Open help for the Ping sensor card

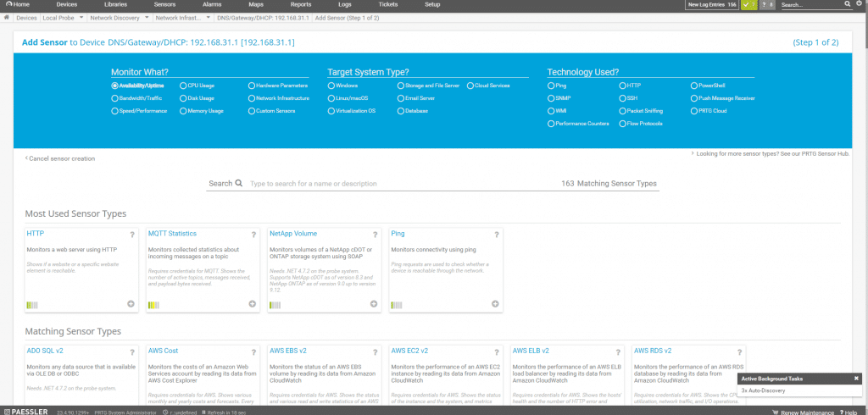pos(497,235)
